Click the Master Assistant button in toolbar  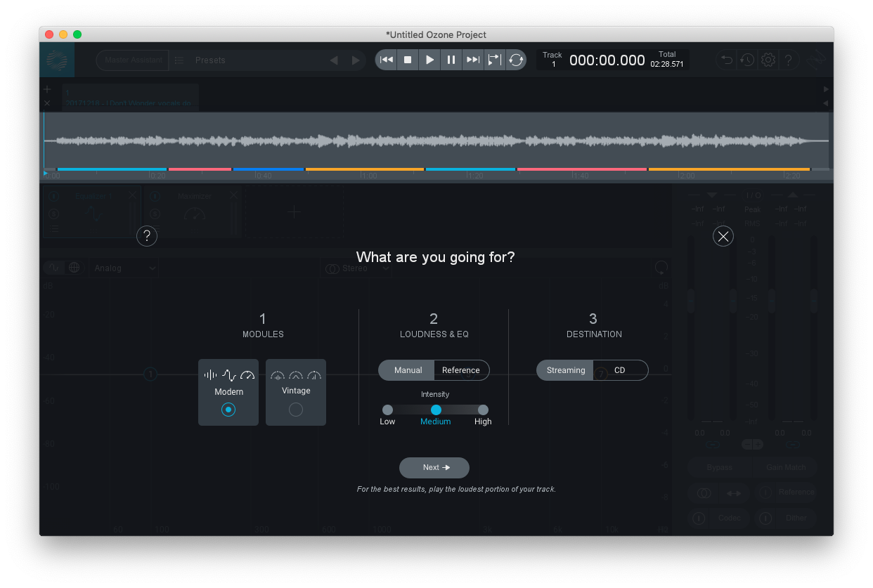134,60
